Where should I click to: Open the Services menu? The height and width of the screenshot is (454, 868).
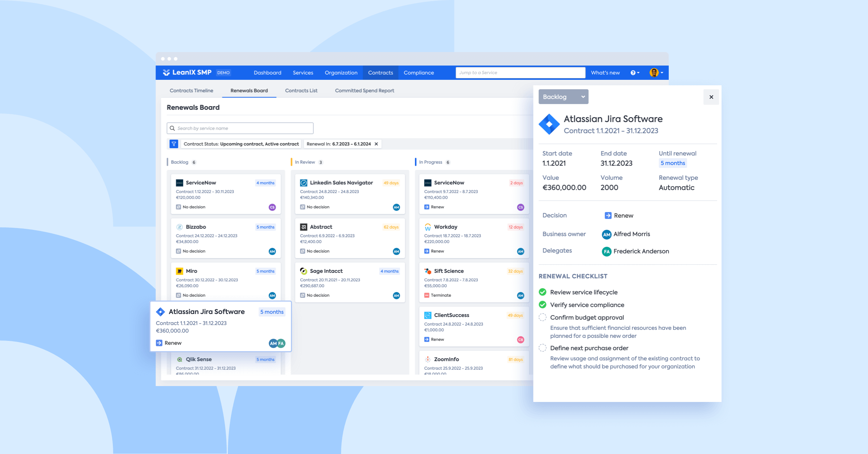pyautogui.click(x=303, y=73)
